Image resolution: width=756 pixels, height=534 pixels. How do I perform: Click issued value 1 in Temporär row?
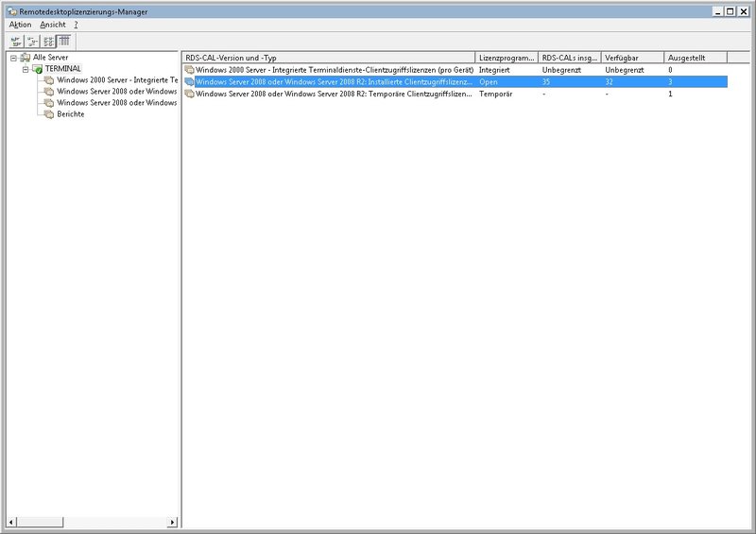point(670,95)
